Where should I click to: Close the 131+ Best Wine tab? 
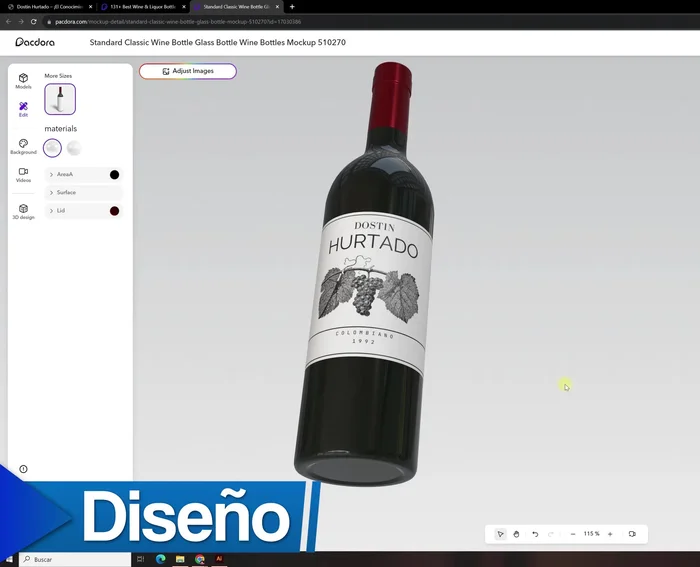[x=183, y=7]
